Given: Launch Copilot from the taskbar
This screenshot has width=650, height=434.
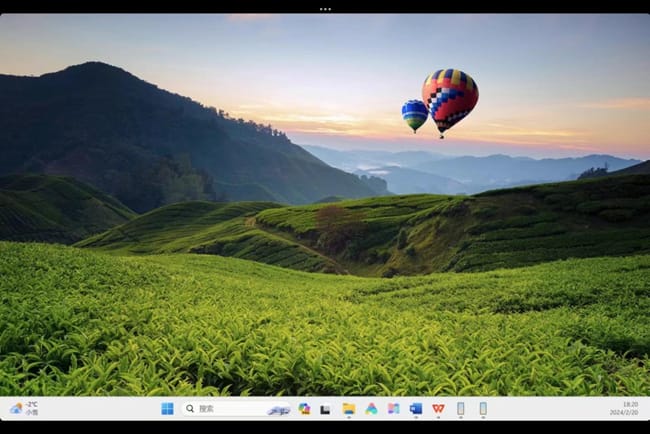Looking at the screenshot, I should pyautogui.click(x=304, y=408).
